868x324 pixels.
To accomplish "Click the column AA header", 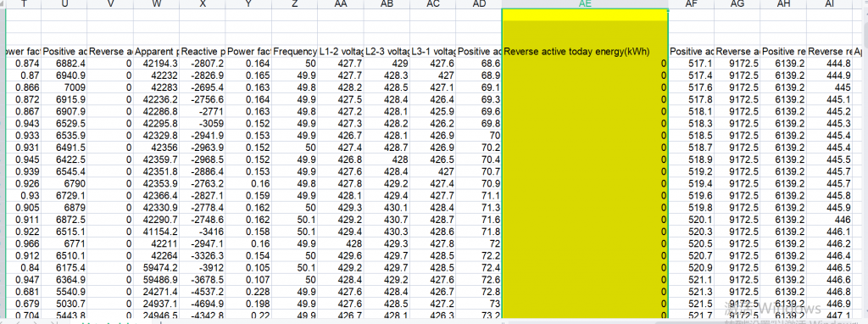I will click(341, 4).
